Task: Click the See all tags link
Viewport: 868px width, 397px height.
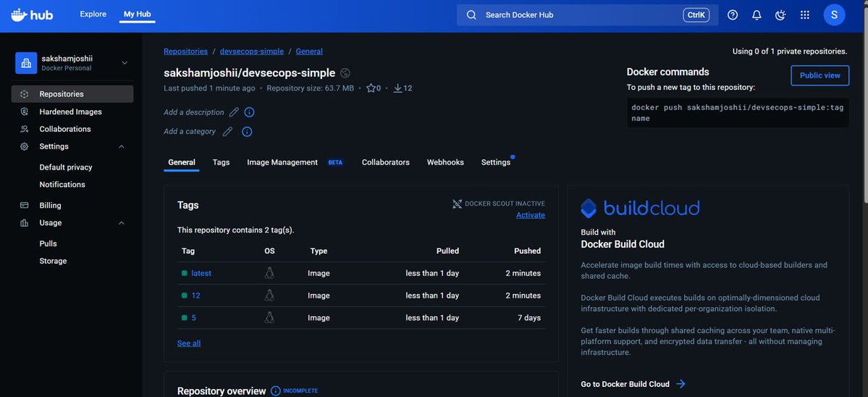Action: tap(189, 343)
